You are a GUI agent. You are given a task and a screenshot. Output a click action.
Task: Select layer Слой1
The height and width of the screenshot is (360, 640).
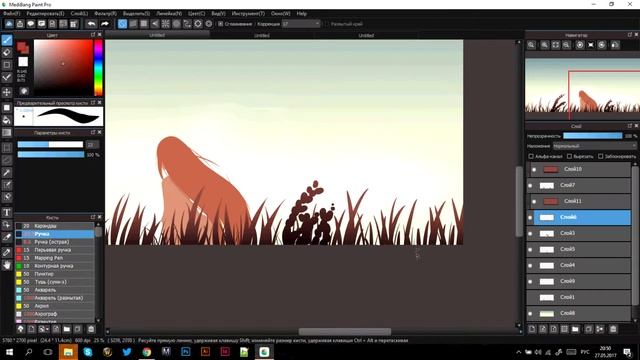pyautogui.click(x=579, y=298)
